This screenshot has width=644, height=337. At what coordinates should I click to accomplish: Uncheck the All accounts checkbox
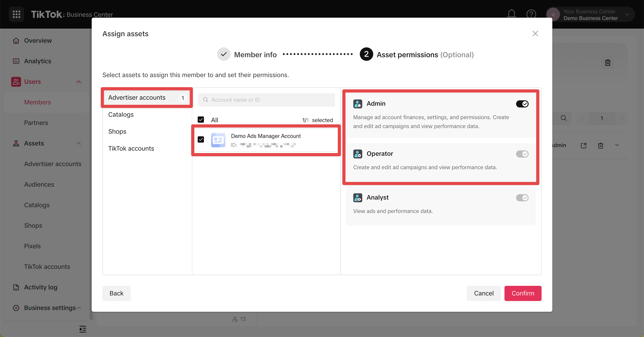point(201,120)
